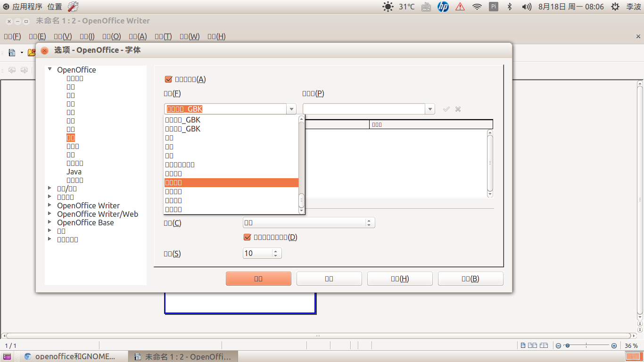Click the New document icon in the Writer toolbar
Image resolution: width=644 pixels, height=362 pixels.
pyautogui.click(x=12, y=52)
